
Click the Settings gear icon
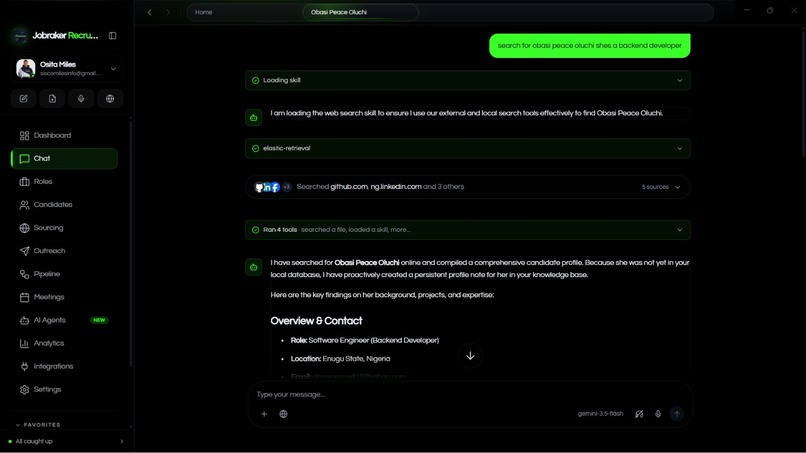(24, 390)
